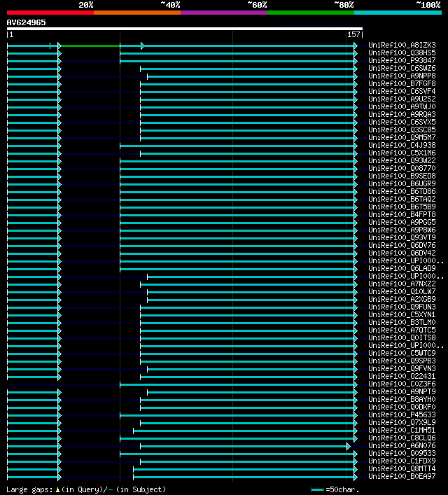Viewport: 448px width, 495px height.
Task: Open the UniRef100_Q38HS5 entry
Action: coord(402,53)
